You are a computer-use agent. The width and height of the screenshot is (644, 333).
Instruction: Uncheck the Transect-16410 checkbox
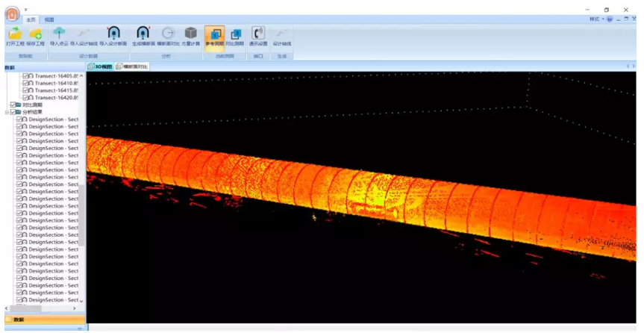point(26,83)
